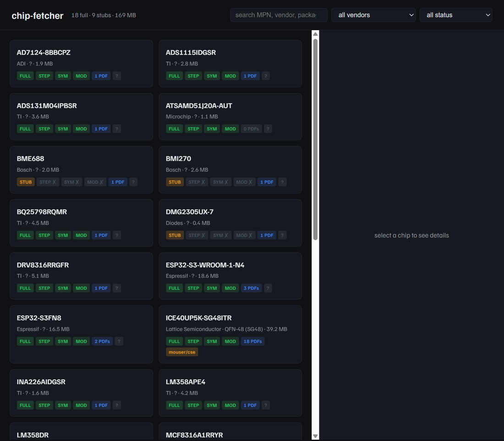The width and height of the screenshot is (504, 441).
Task: Select the ADS131M04IPBSR chip
Action: tap(81, 117)
